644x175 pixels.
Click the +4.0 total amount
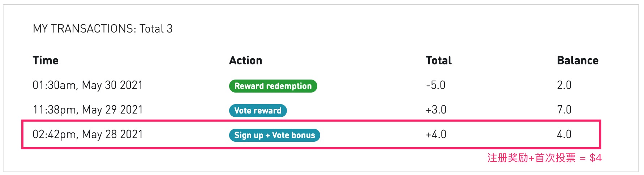(x=436, y=135)
